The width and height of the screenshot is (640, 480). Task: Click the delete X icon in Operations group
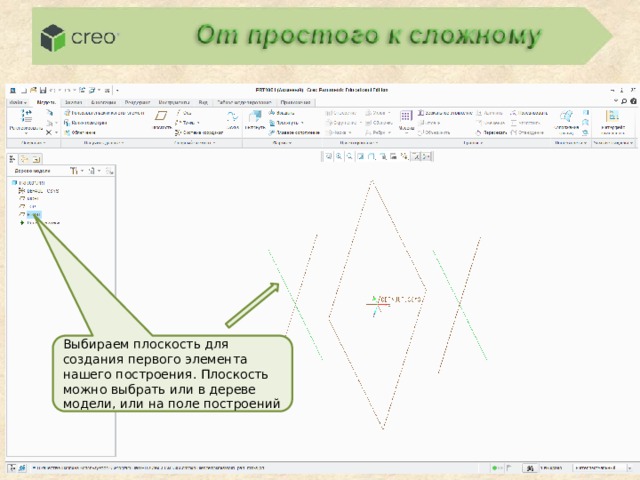click(x=49, y=133)
